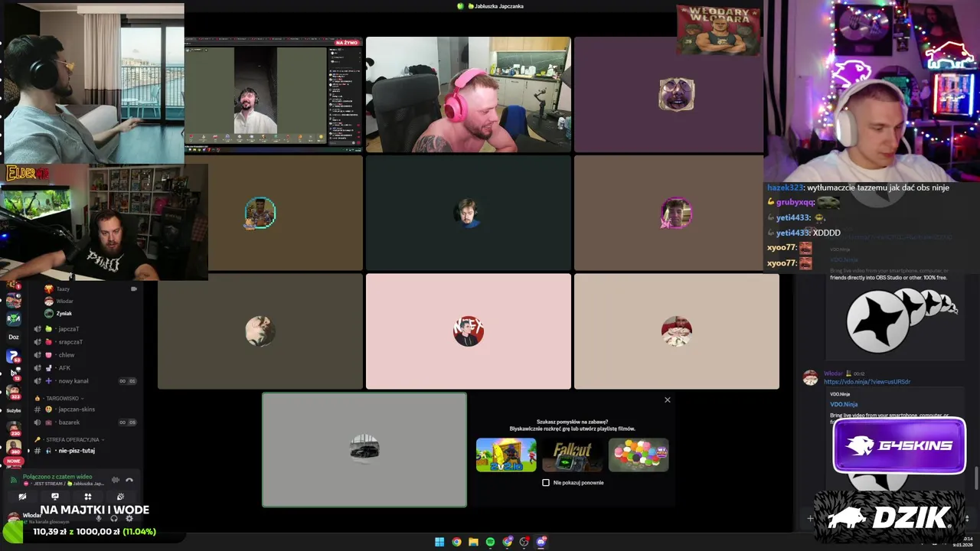
Task: Open the server with 380 badge
Action: 13,447
